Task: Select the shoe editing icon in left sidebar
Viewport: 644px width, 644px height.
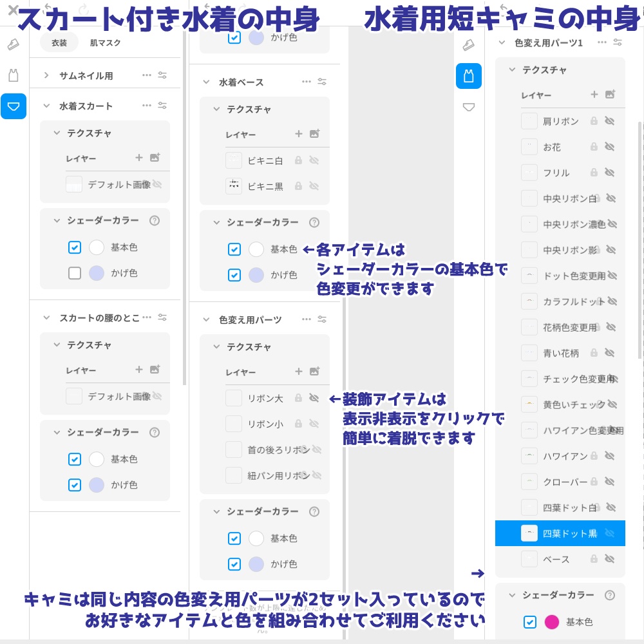Action: (14, 45)
